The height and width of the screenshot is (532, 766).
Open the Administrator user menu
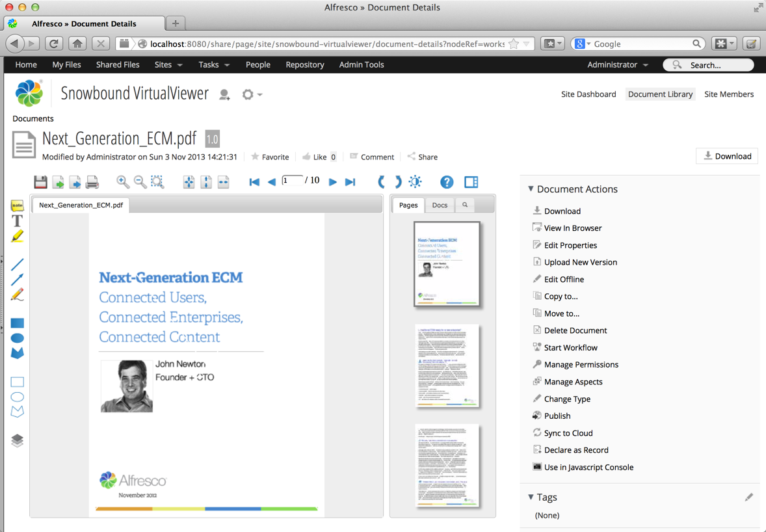(x=618, y=64)
